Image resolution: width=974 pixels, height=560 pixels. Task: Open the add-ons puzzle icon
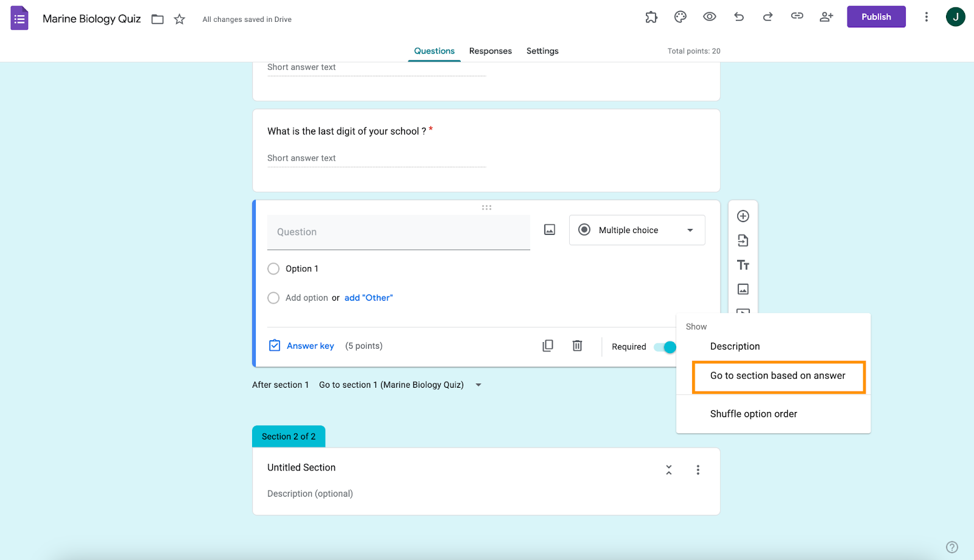pos(651,17)
